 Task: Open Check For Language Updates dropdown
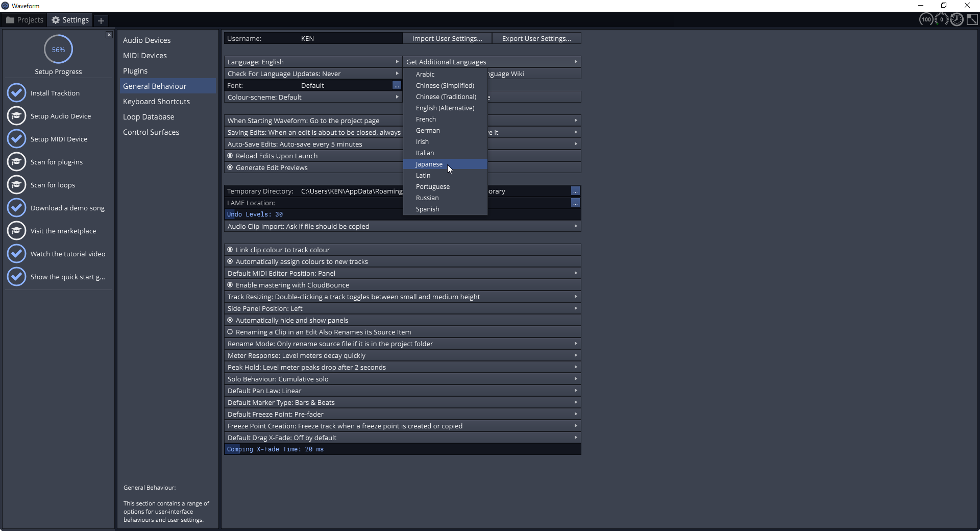pyautogui.click(x=313, y=74)
